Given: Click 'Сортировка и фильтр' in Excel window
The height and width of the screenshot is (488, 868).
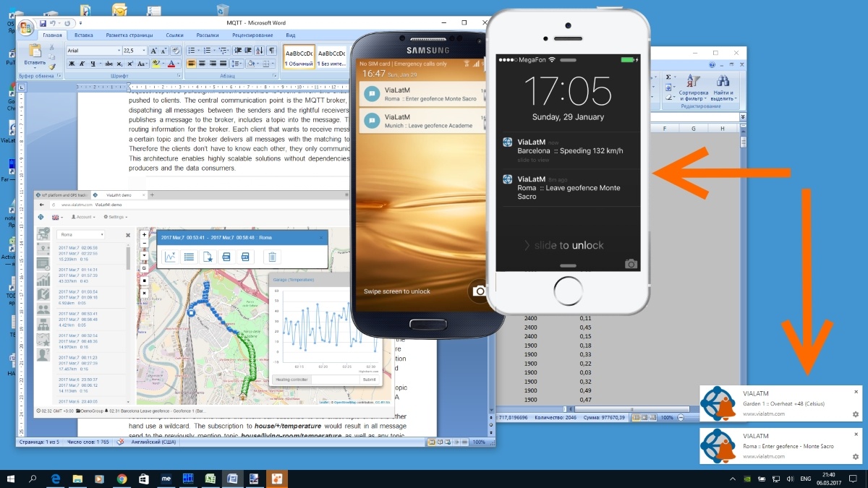Looking at the screenshot, I should (x=693, y=87).
